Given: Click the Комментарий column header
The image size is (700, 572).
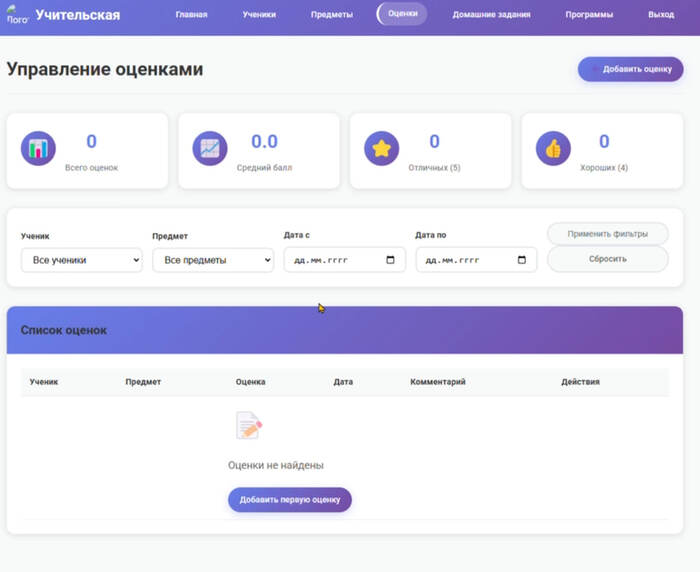Looking at the screenshot, I should [x=438, y=382].
